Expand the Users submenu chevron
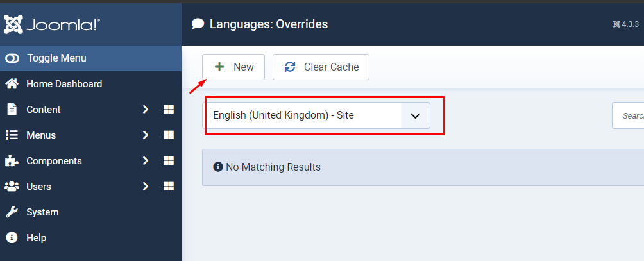The width and height of the screenshot is (644, 261). (x=146, y=187)
